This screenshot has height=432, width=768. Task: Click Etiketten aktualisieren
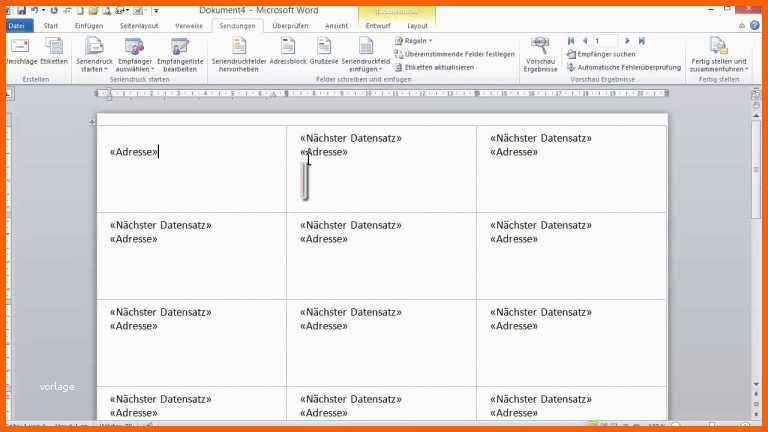pyautogui.click(x=434, y=67)
